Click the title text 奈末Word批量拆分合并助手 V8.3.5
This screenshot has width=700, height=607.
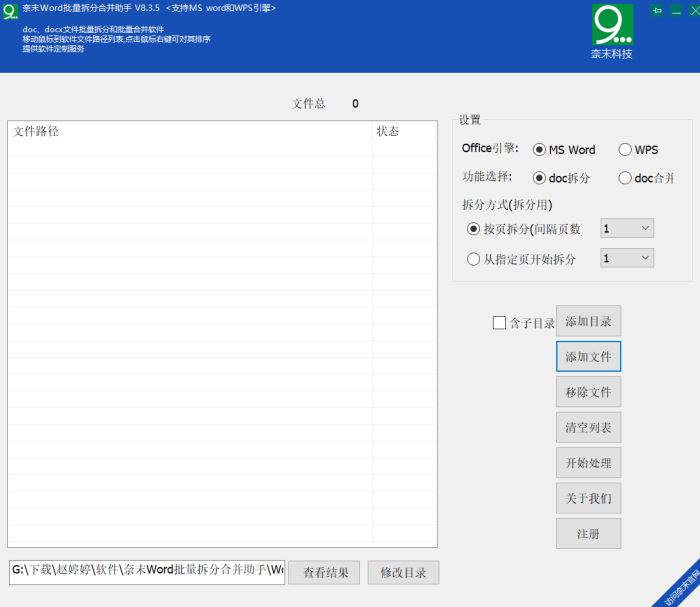(91, 8)
